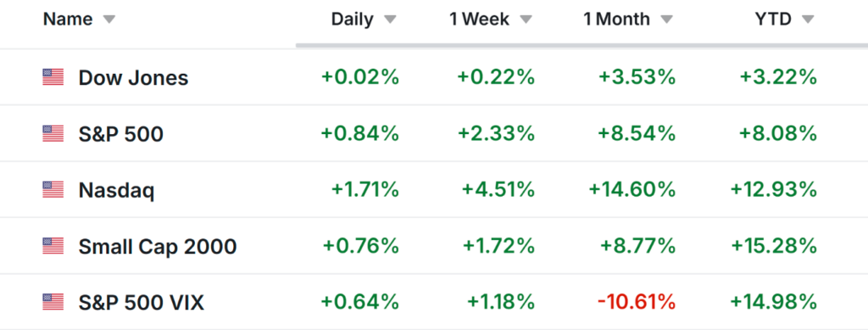The height and width of the screenshot is (330, 868).
Task: Select the YTD column header label
Action: [x=773, y=20]
